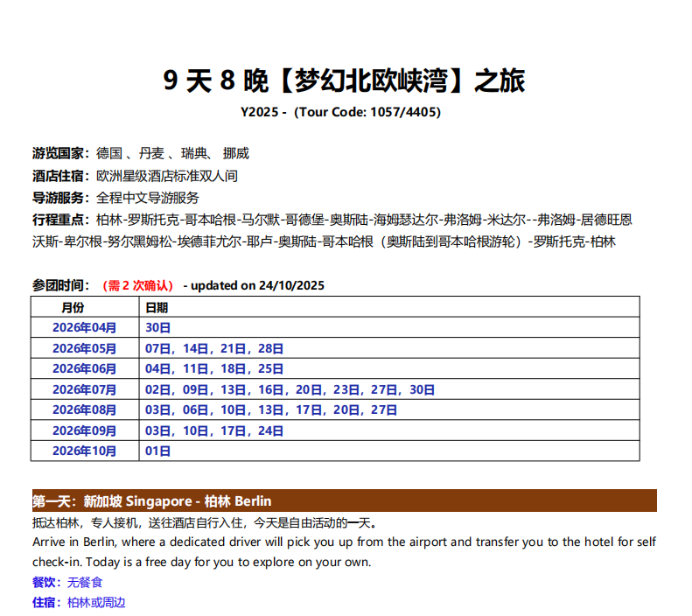Select the dates cell for 2026年06月
692x616 pixels.
pos(214,368)
